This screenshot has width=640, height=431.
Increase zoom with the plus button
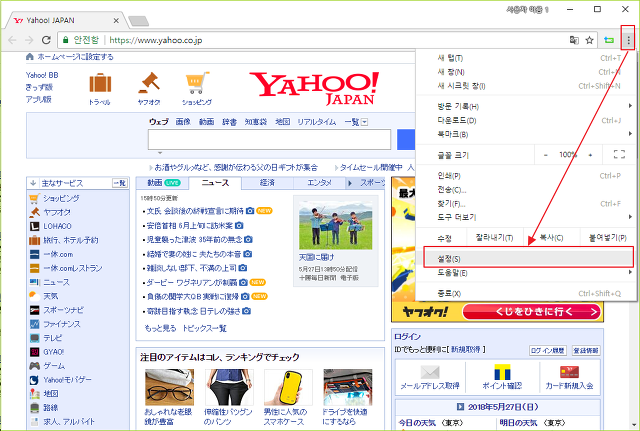coord(590,155)
